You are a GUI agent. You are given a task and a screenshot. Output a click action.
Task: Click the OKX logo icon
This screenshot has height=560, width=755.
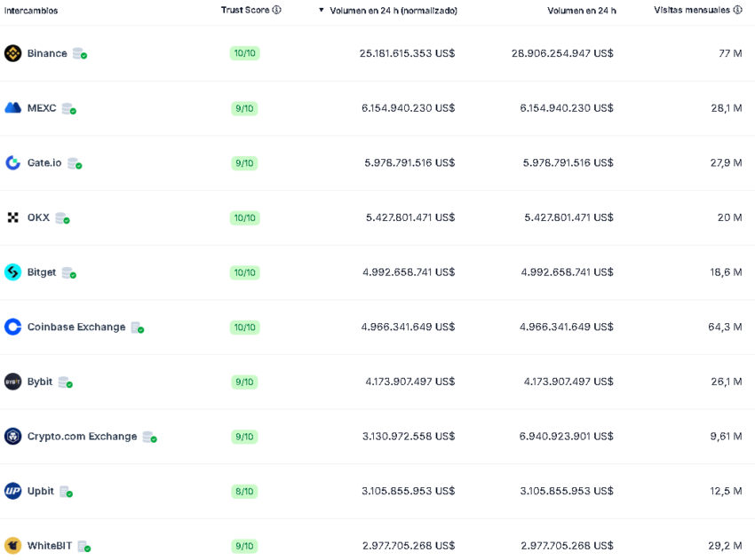[13, 217]
